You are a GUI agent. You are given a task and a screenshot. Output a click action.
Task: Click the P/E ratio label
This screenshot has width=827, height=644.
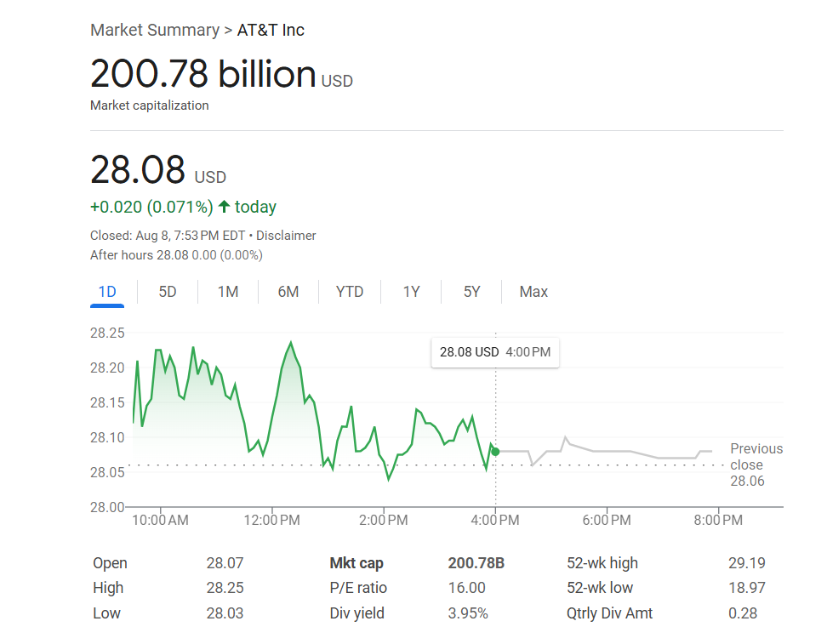point(358,588)
